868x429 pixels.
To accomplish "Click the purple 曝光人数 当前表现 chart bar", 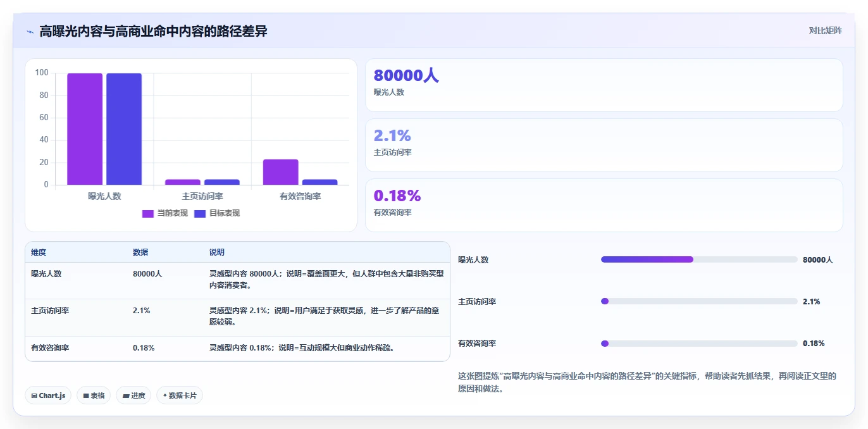I will pos(85,129).
